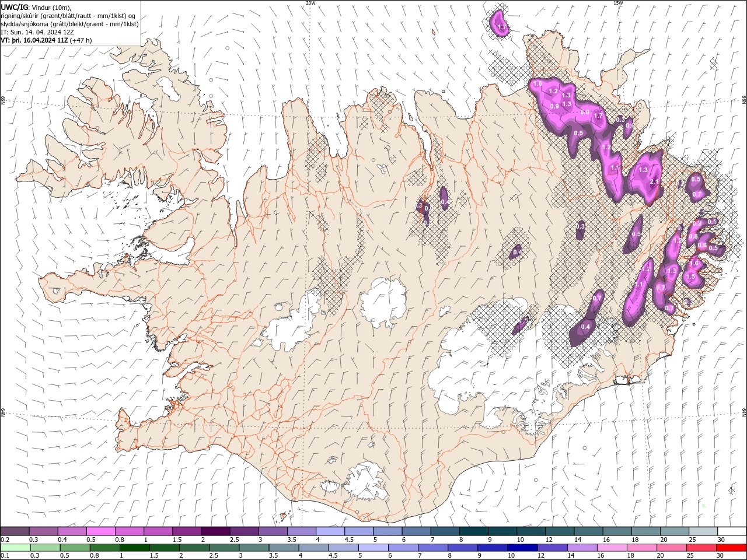Click the UWC/IG title in the header
Image resolution: width=747 pixels, height=560 pixels.
[14, 7]
